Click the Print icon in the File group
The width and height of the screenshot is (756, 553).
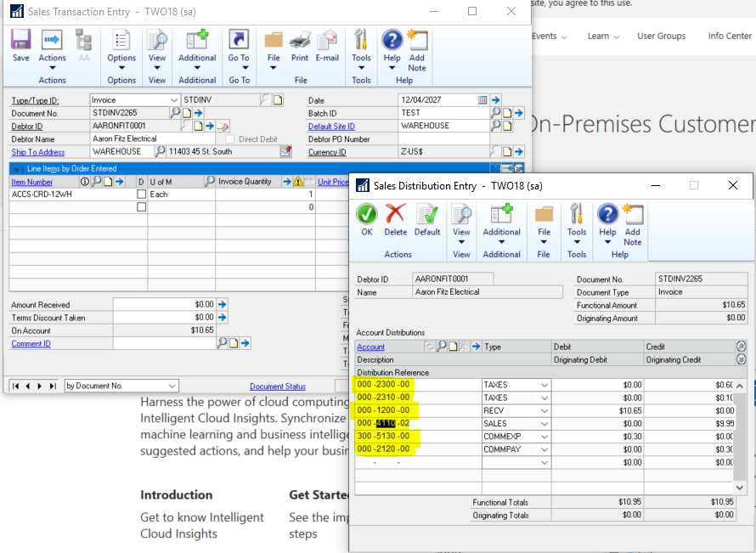300,44
